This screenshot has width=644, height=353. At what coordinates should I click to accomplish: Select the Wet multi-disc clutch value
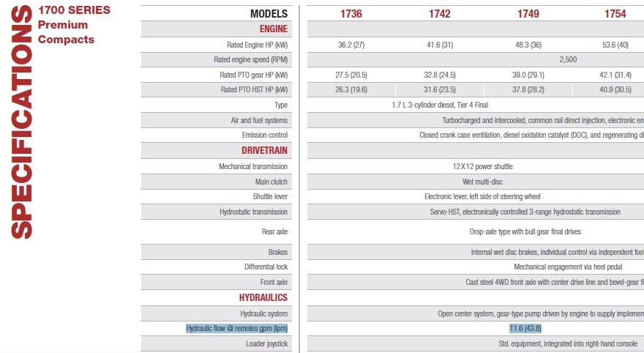click(482, 182)
